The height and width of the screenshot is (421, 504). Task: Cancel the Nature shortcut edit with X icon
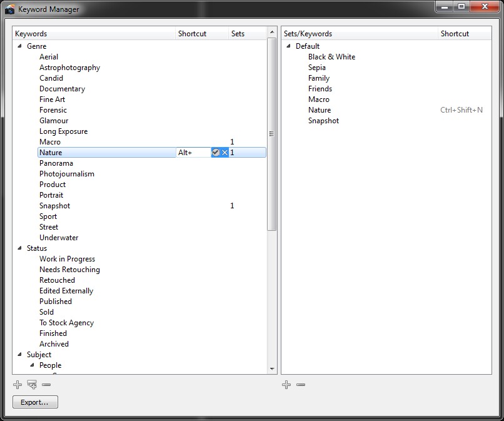pos(224,153)
